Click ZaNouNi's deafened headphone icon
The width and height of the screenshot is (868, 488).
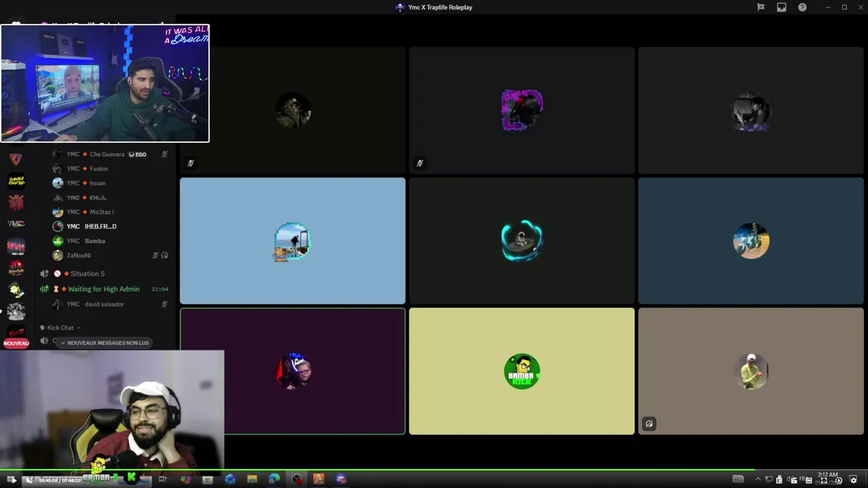click(165, 256)
